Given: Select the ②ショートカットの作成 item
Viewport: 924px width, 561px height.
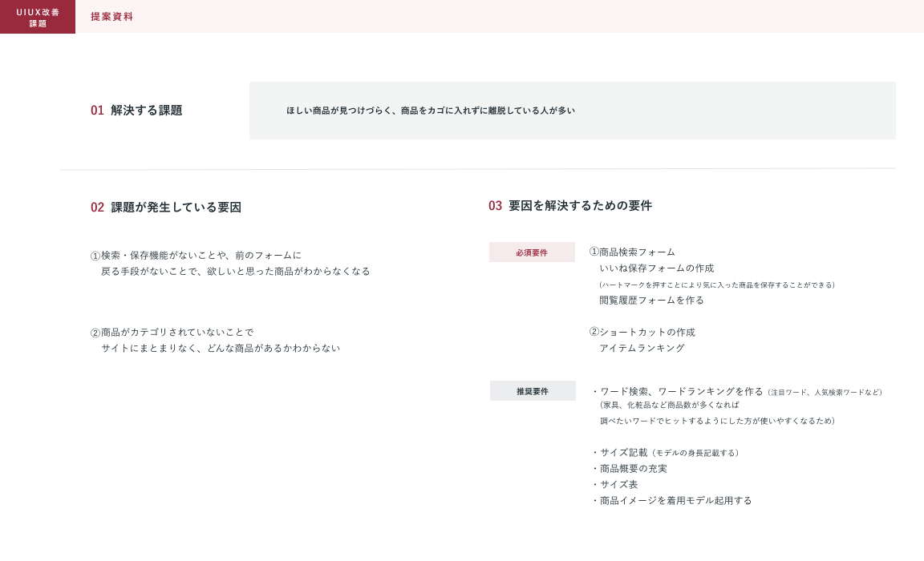Looking at the screenshot, I should (x=642, y=333).
